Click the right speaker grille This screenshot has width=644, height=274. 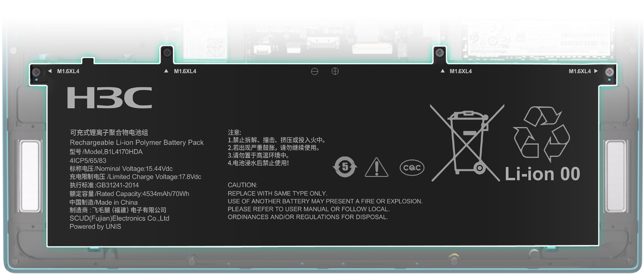[x=615, y=176]
